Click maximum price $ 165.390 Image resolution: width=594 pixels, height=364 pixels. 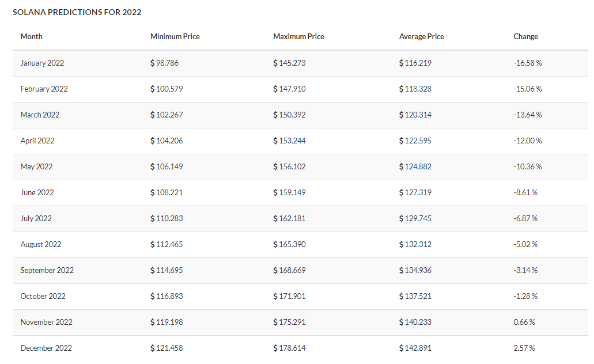point(289,244)
